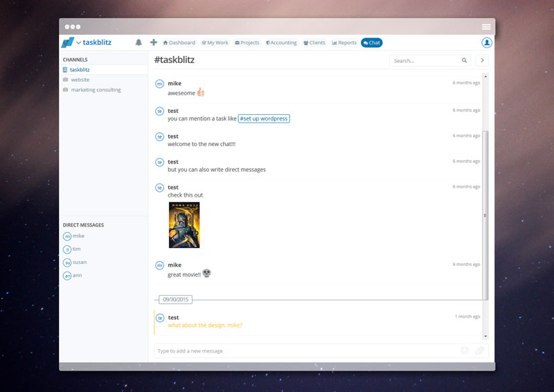Image resolution: width=554 pixels, height=392 pixels.
Task: Select the Chat tab
Action: coord(371,43)
